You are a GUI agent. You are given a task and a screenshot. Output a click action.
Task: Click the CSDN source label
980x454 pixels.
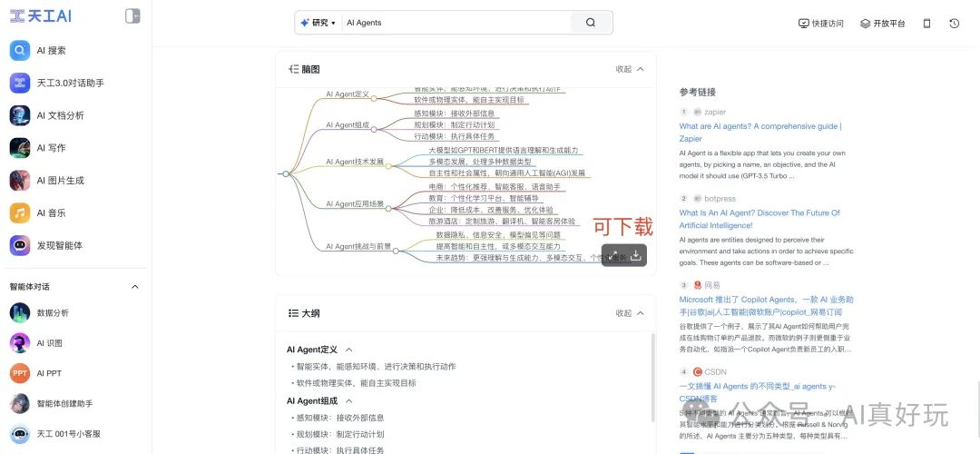pyautogui.click(x=715, y=371)
